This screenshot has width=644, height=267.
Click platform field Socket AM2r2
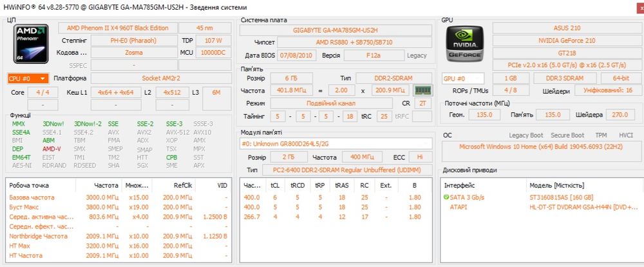pos(160,78)
